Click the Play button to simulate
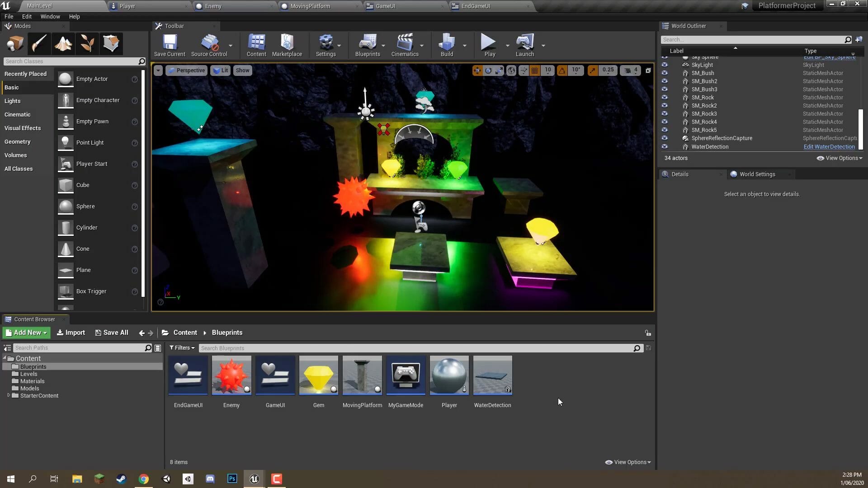 pyautogui.click(x=488, y=45)
